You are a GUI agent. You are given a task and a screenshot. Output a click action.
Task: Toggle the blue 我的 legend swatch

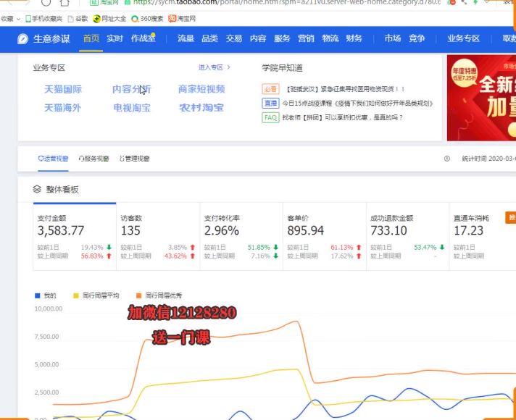pos(38,295)
